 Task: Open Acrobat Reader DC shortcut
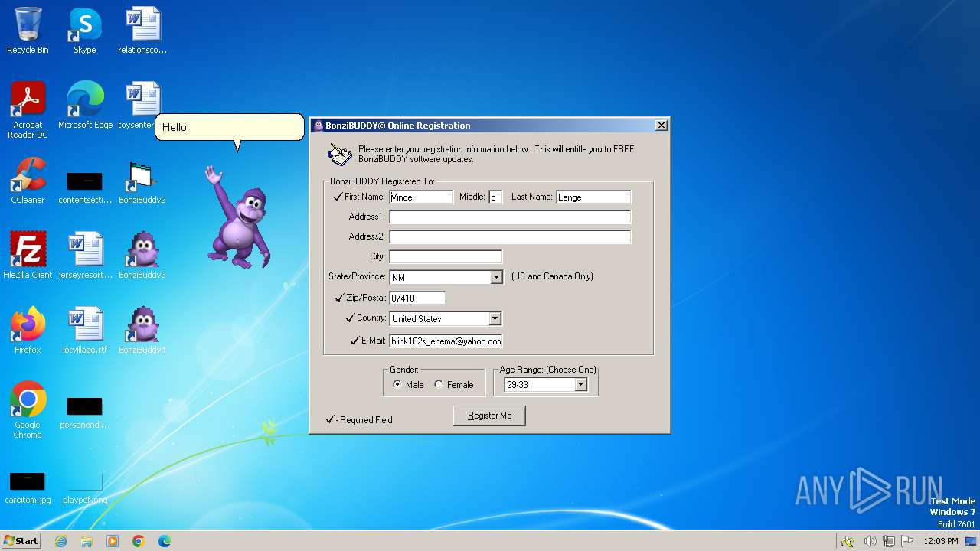tap(28, 109)
